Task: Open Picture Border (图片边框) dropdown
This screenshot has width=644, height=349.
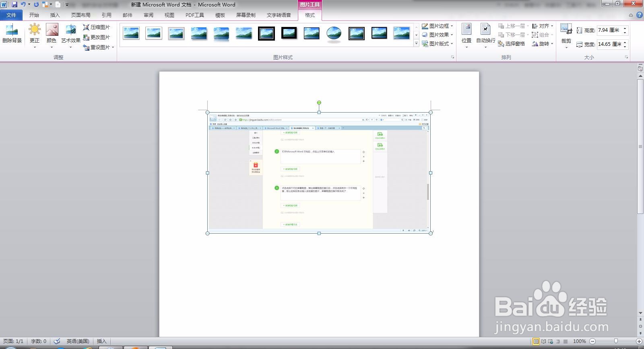Action: click(438, 26)
